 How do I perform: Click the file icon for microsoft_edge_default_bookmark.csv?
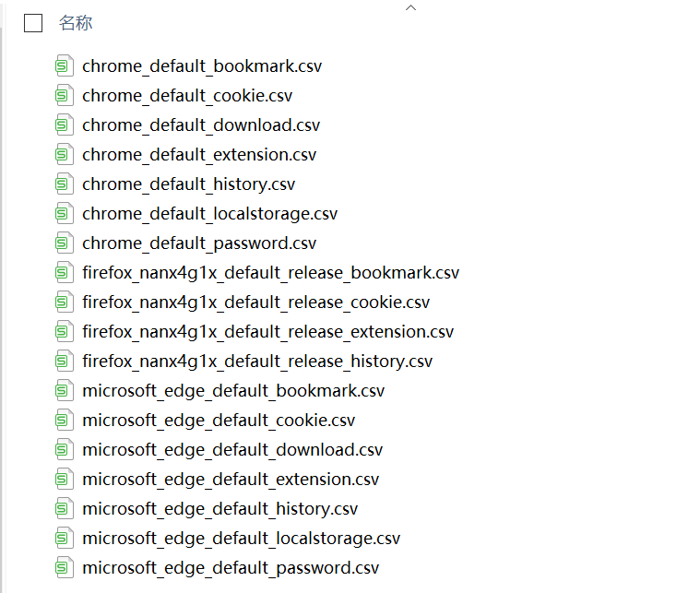click(63, 391)
